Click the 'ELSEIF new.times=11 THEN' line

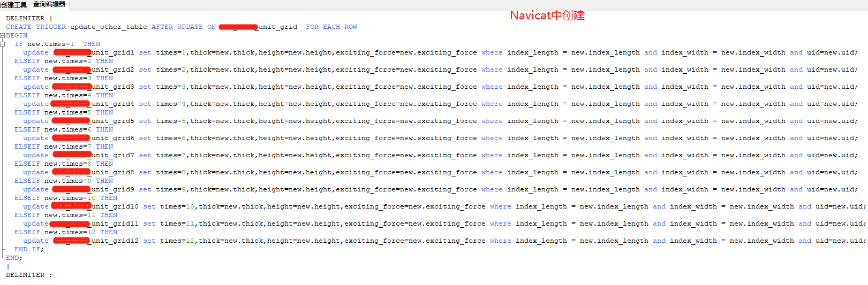click(x=66, y=215)
